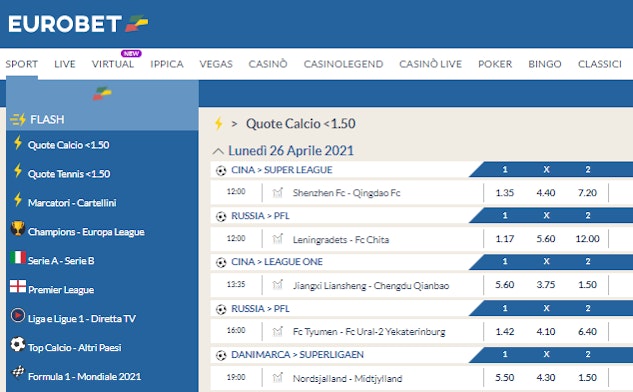Bet on odds 1.35 for Shenzhen Fc
This screenshot has width=633, height=392.
point(505,193)
